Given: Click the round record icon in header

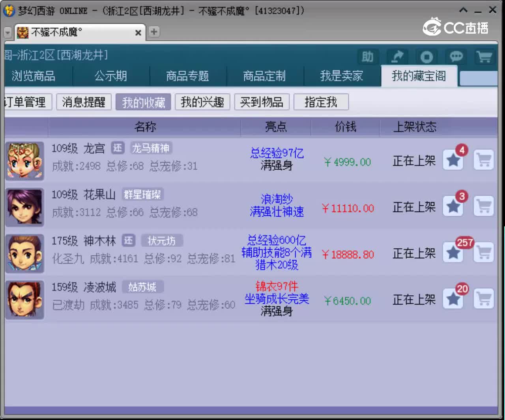Looking at the screenshot, I should pos(426,57).
